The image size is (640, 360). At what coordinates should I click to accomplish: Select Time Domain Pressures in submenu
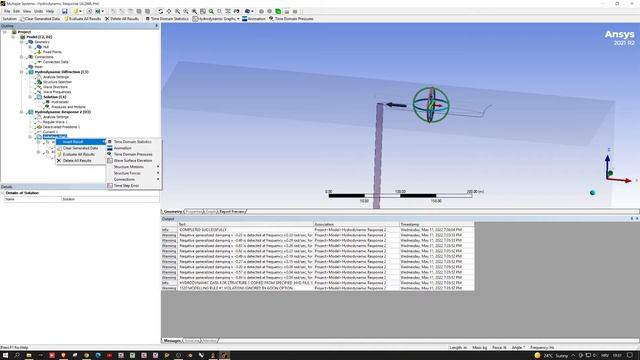133,154
